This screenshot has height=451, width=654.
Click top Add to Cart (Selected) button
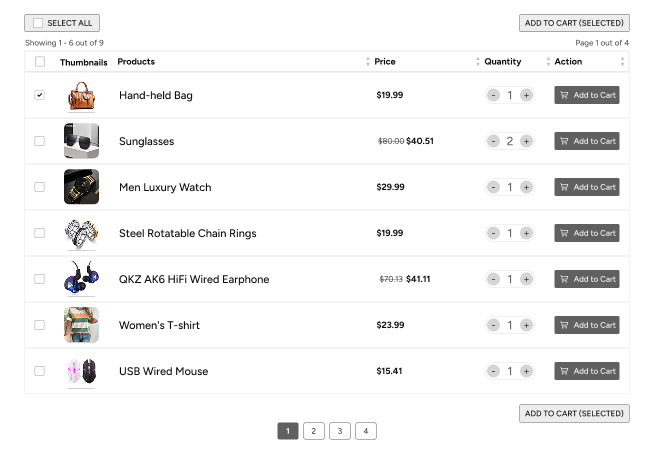[x=574, y=23]
